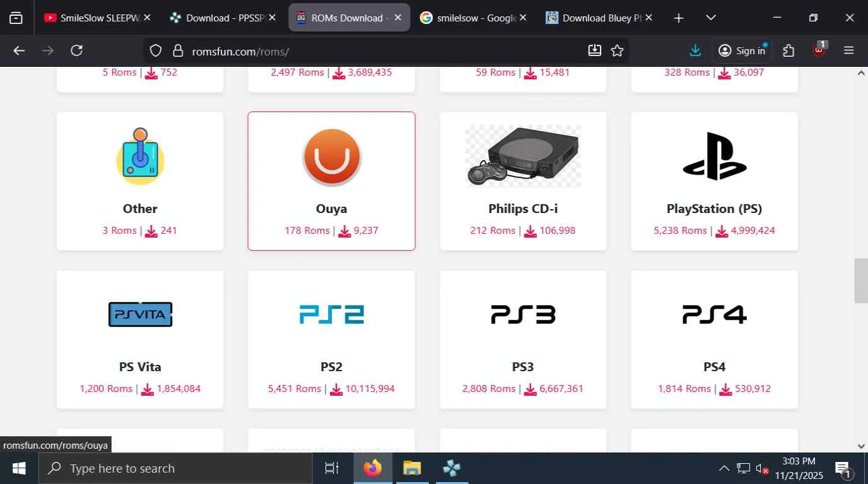
Task: Open the tracking protection shield icon
Action: click(156, 50)
